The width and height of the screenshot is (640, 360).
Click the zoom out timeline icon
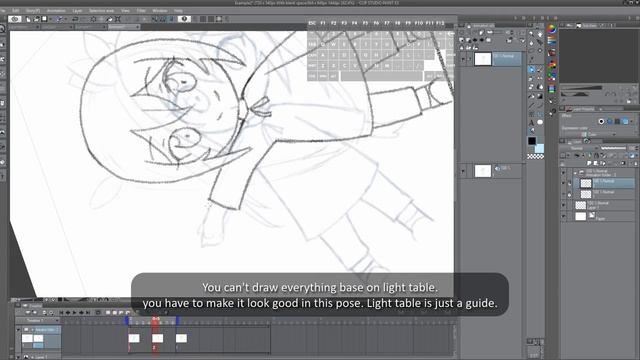[51, 313]
